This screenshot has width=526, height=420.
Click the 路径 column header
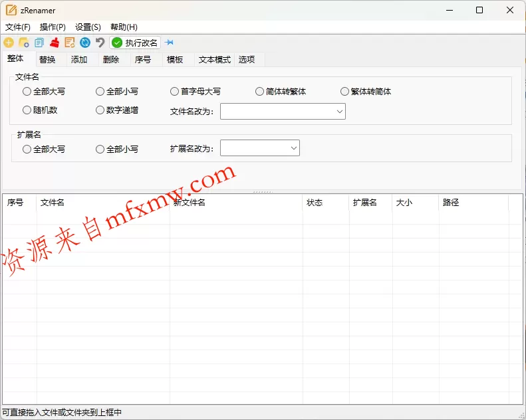pos(473,203)
